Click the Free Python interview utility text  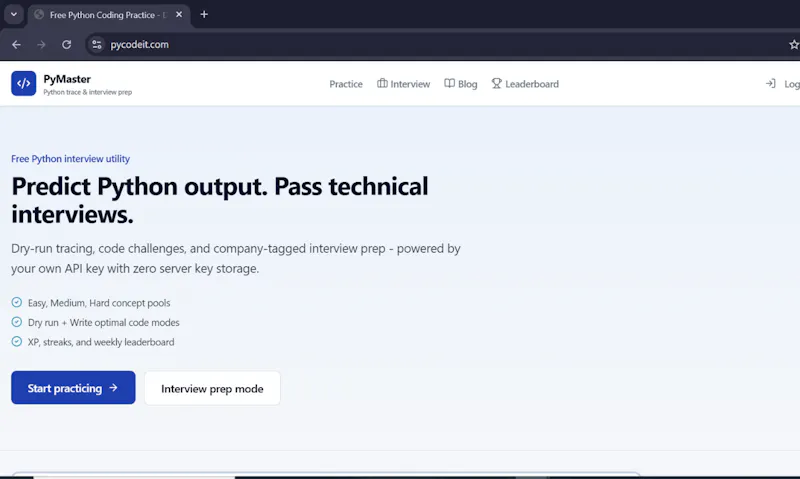pyautogui.click(x=70, y=159)
